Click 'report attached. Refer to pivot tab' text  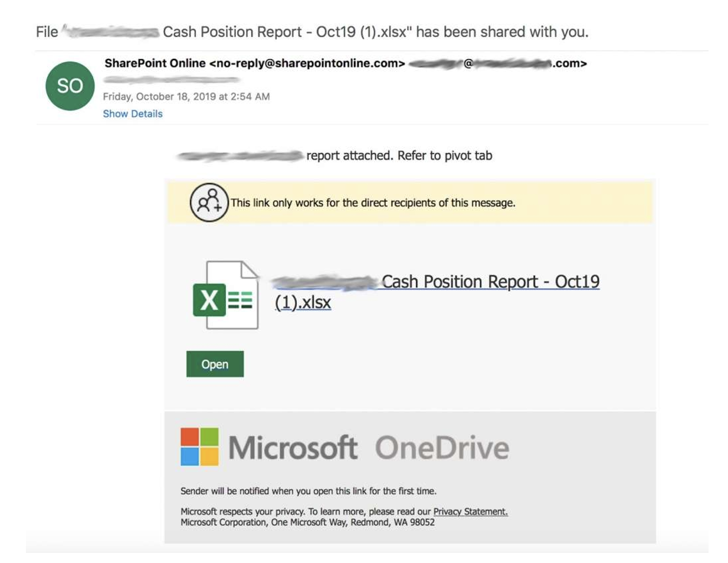click(399, 156)
